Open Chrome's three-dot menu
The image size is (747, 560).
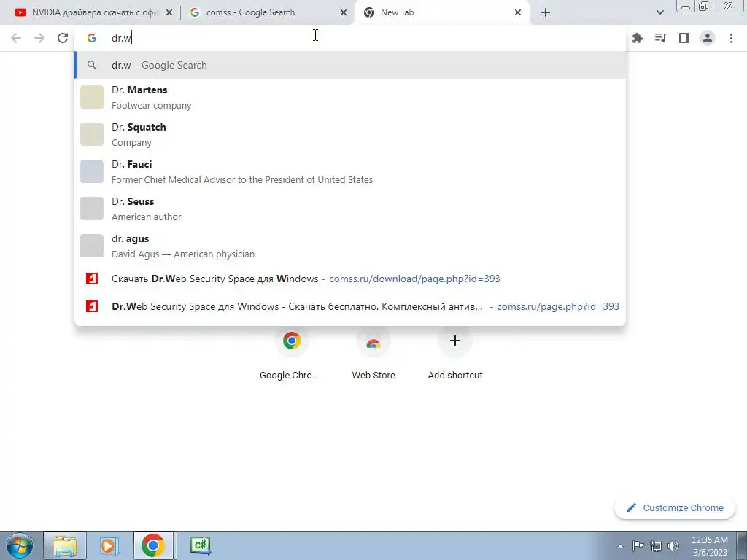click(731, 38)
